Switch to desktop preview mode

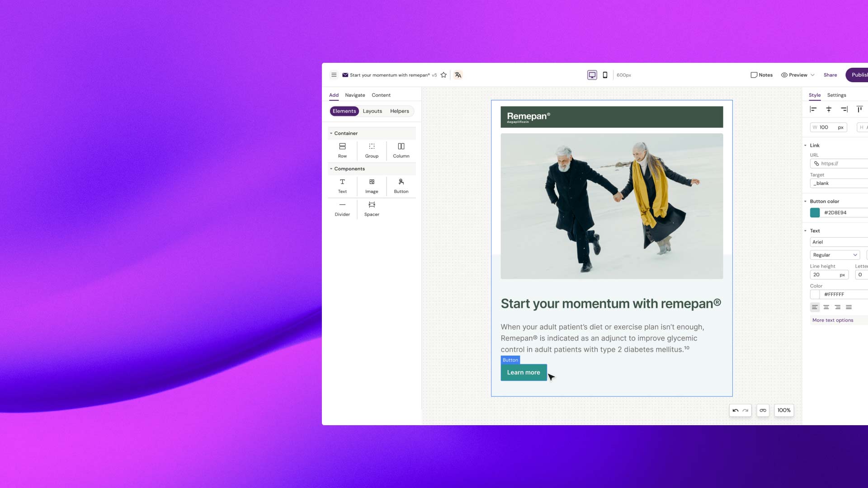click(592, 75)
